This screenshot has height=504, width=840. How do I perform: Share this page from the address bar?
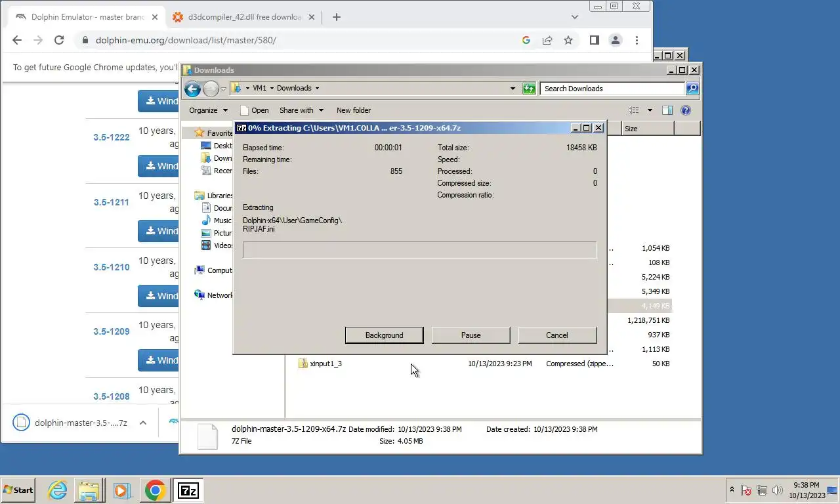[x=547, y=40]
